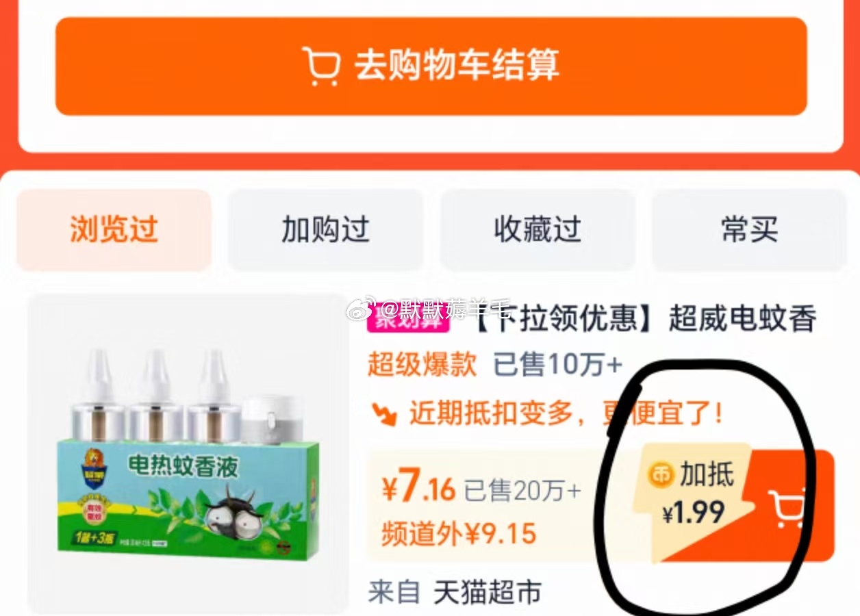The image size is (860, 616).
Task: Click the Weibo logo watermark
Action: (x=359, y=309)
